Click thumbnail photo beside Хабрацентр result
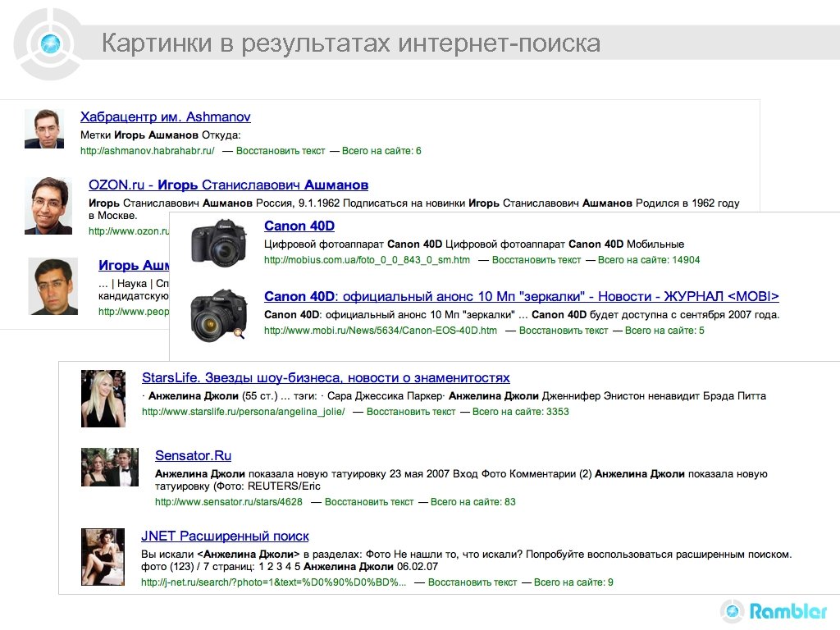 point(44,129)
